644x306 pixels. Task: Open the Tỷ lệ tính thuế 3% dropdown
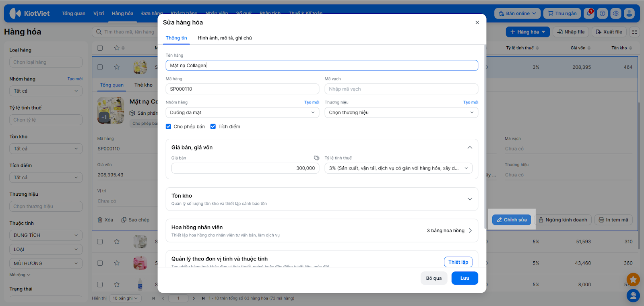pyautogui.click(x=398, y=168)
